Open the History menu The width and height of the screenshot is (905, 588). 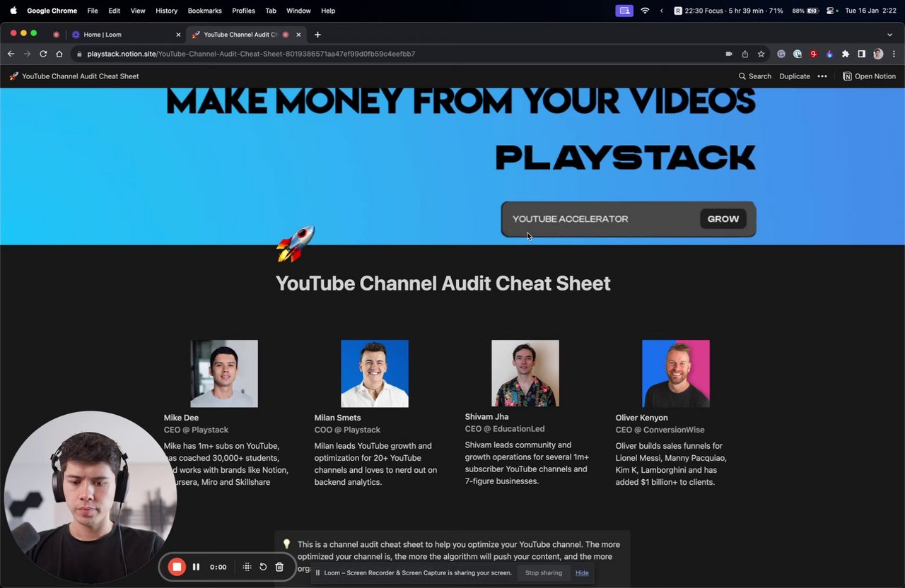tap(166, 11)
